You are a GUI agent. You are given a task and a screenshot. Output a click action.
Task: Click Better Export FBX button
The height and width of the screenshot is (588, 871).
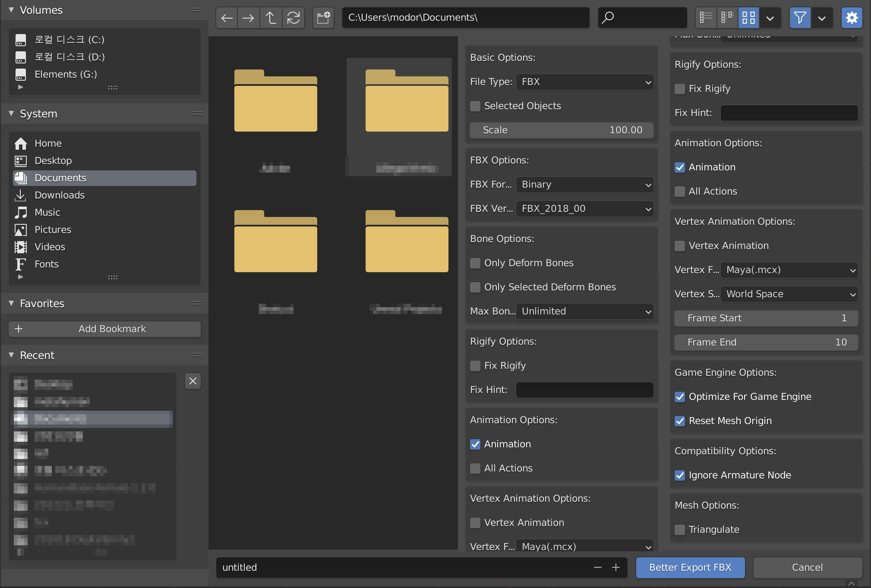click(x=690, y=567)
